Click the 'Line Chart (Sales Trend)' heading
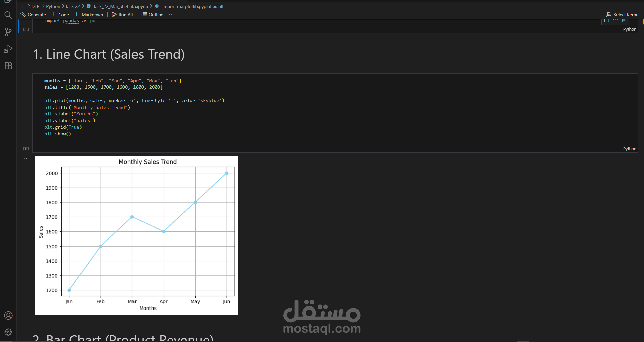 click(x=109, y=54)
